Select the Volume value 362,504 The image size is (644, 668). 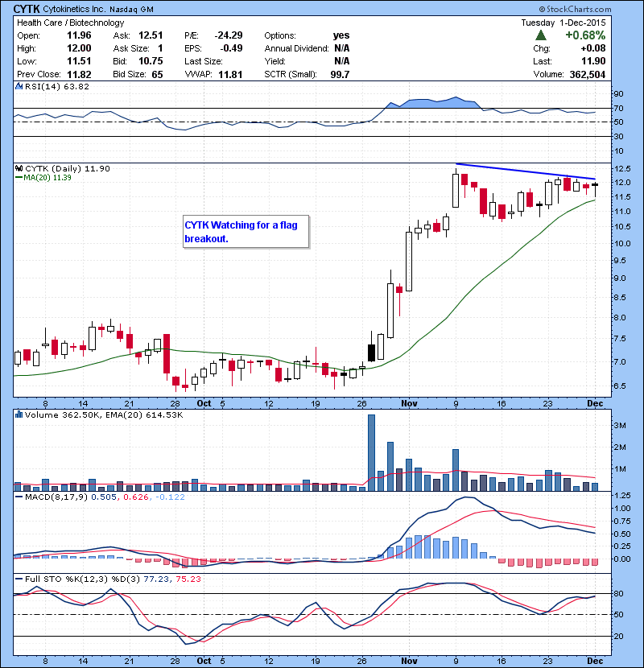[x=588, y=75]
